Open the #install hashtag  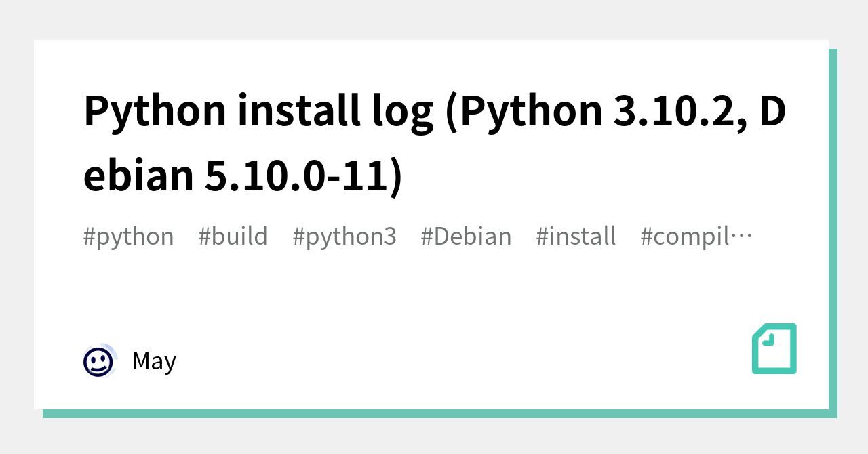click(576, 236)
